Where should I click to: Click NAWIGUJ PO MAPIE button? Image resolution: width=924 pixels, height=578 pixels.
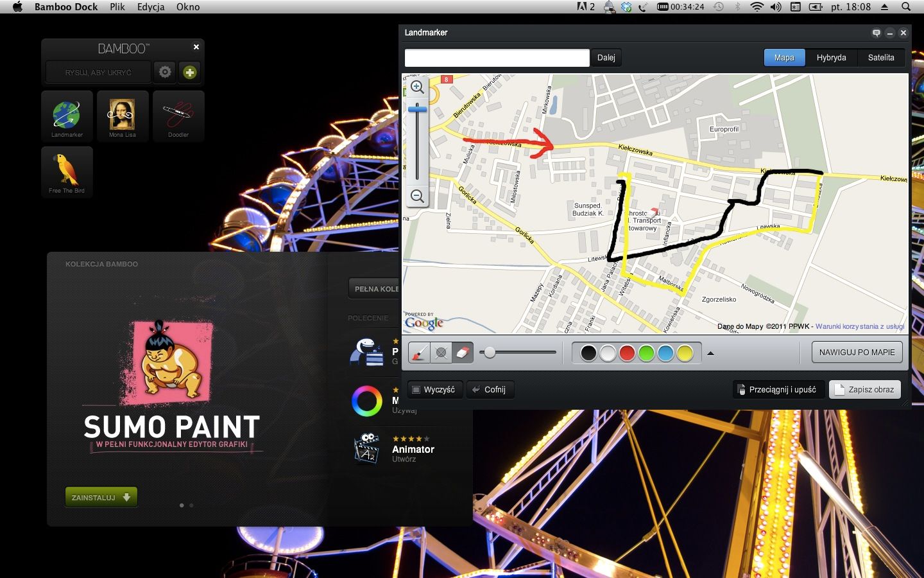[857, 352]
